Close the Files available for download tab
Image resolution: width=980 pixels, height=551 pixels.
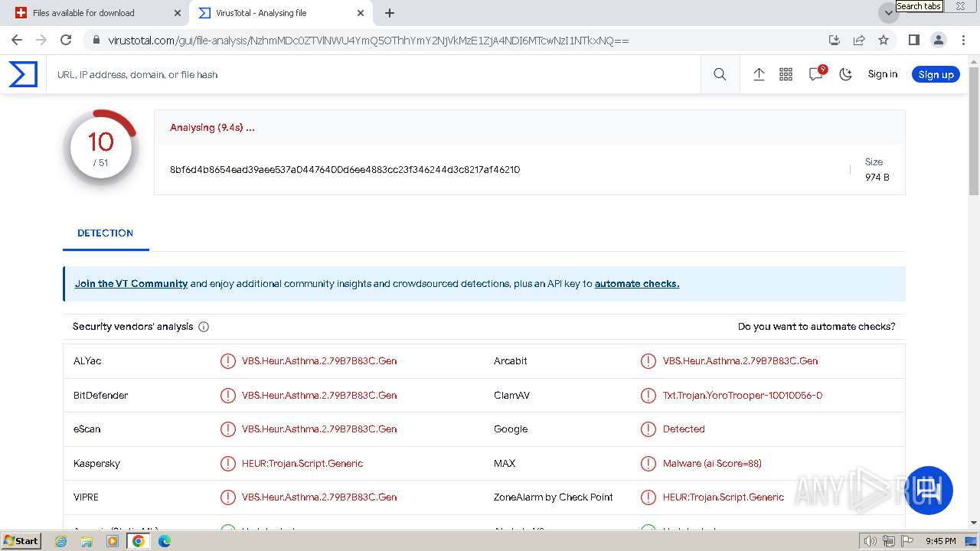click(x=178, y=13)
